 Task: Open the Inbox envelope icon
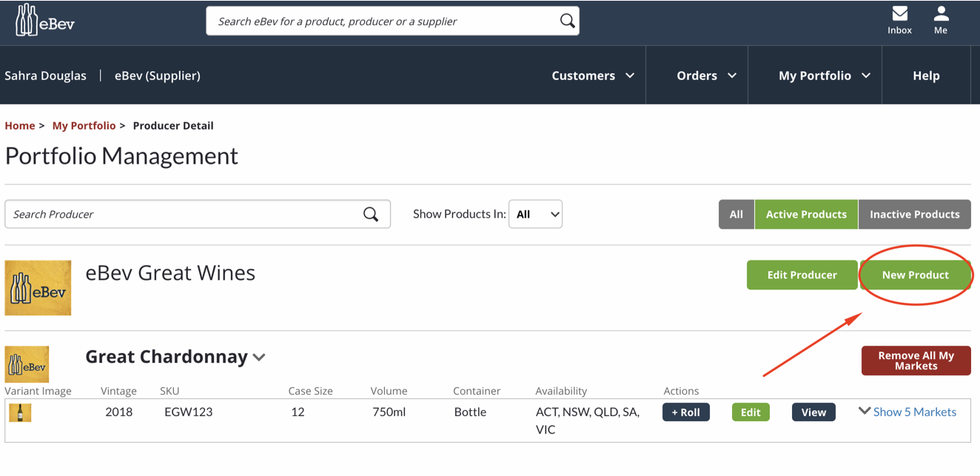point(899,13)
